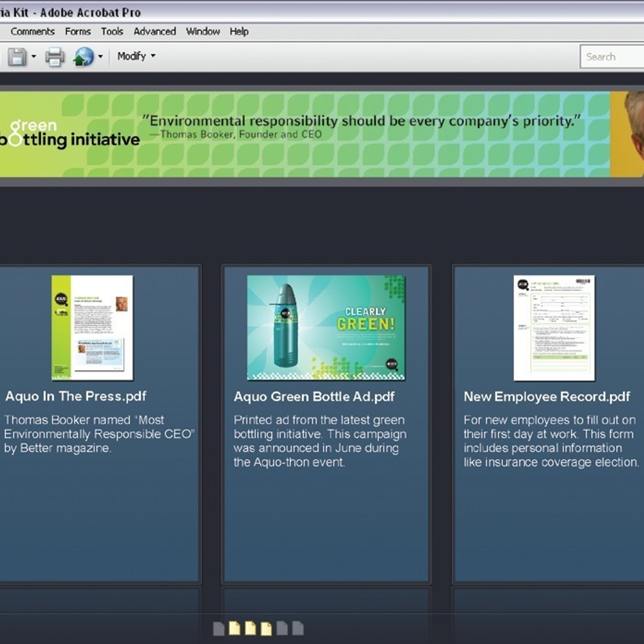The image size is (644, 644).
Task: Click into the Search field
Action: coord(612,57)
